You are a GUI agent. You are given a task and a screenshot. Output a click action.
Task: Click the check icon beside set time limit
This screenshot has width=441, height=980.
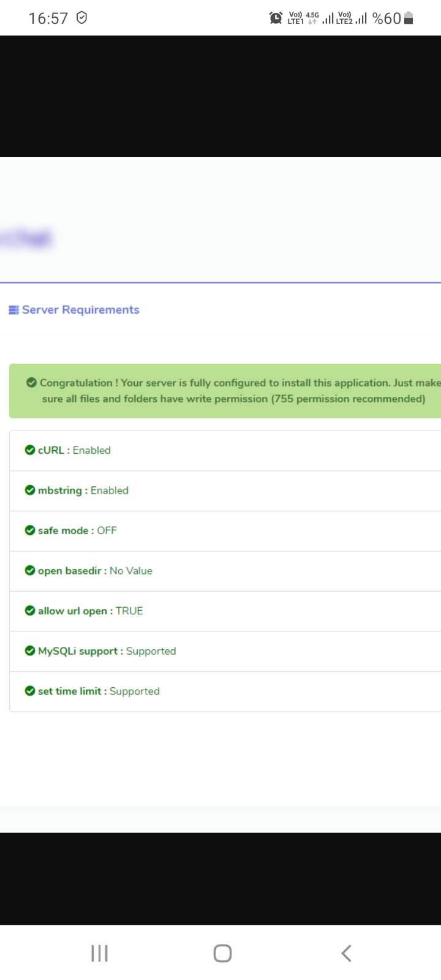(x=29, y=691)
